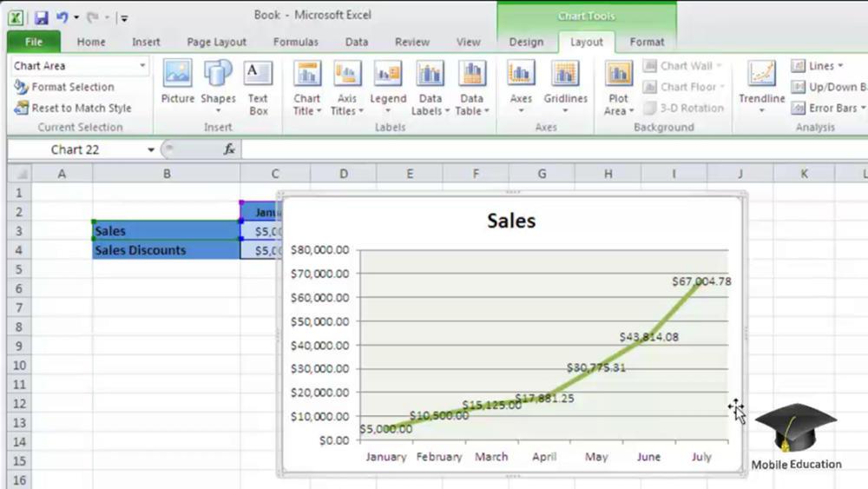868x489 pixels.
Task: Click Format Selection button
Action: (x=64, y=87)
